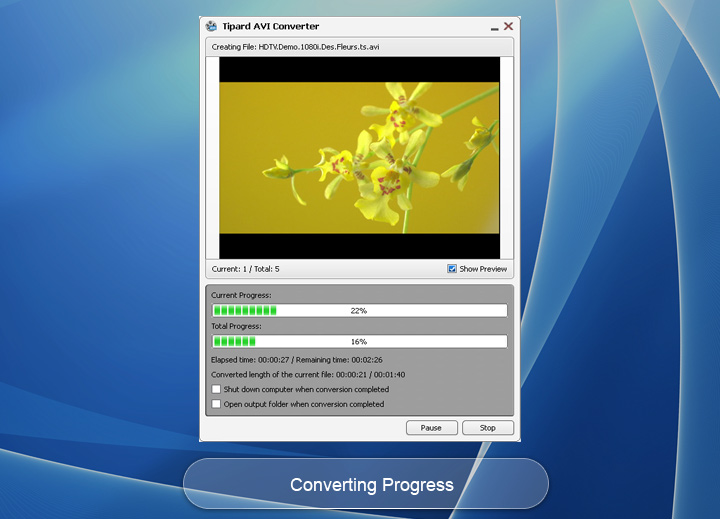Stop the conversion
This screenshot has width=720, height=519.
pos(488,428)
